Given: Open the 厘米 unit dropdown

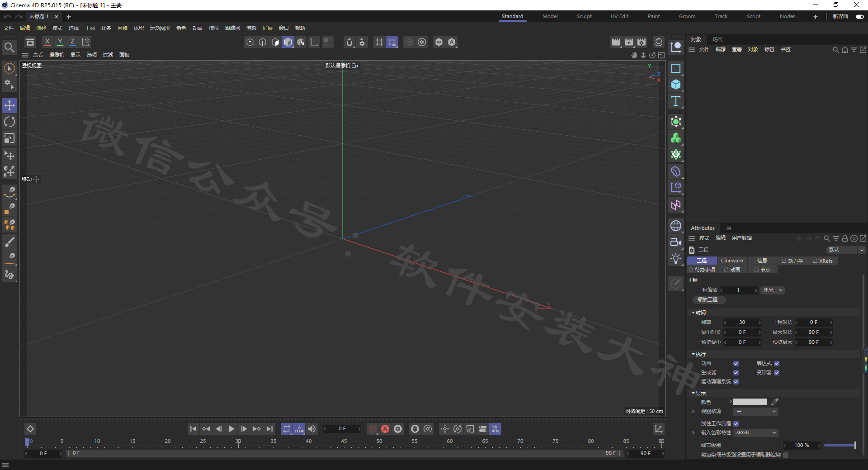Looking at the screenshot, I should [x=773, y=290].
